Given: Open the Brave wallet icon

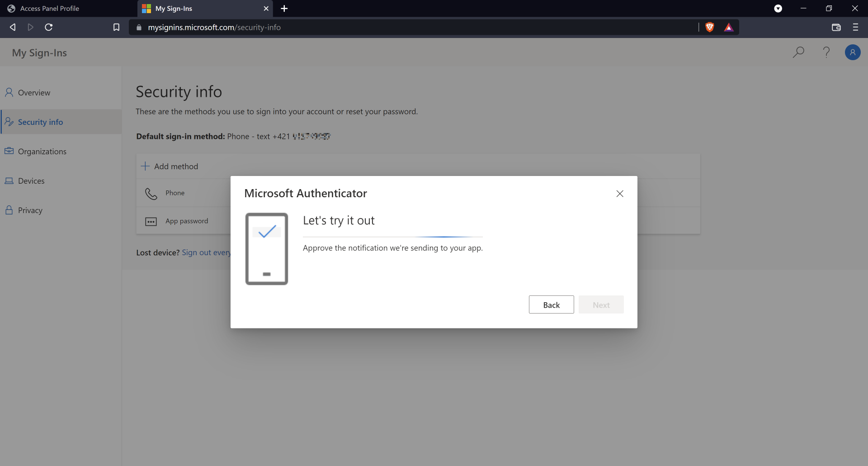Looking at the screenshot, I should click(x=836, y=27).
